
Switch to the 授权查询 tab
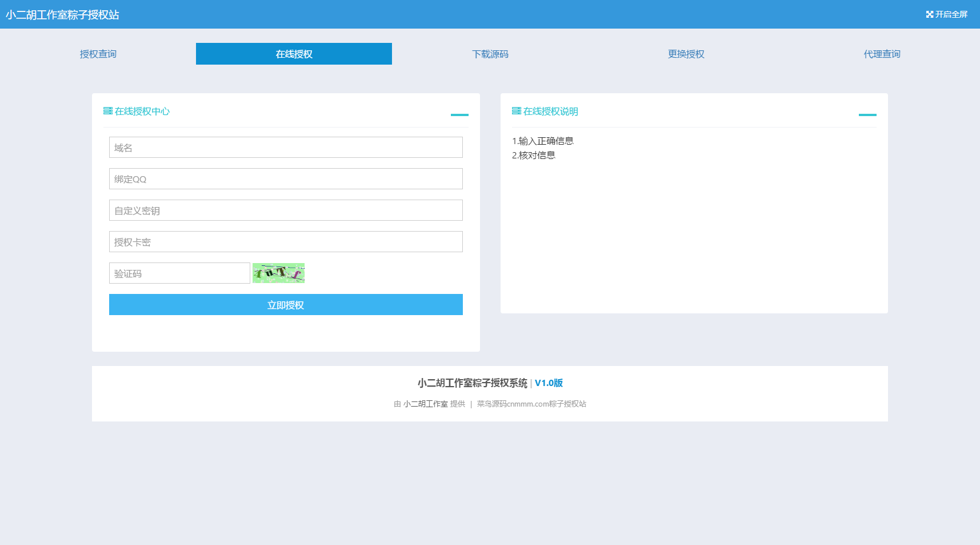(x=98, y=53)
